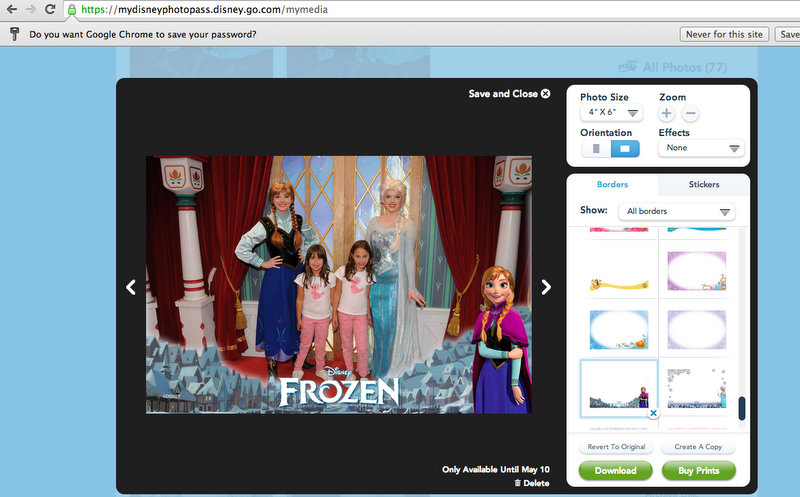The image size is (800, 497).
Task: Click Create A Copy
Action: [698, 447]
